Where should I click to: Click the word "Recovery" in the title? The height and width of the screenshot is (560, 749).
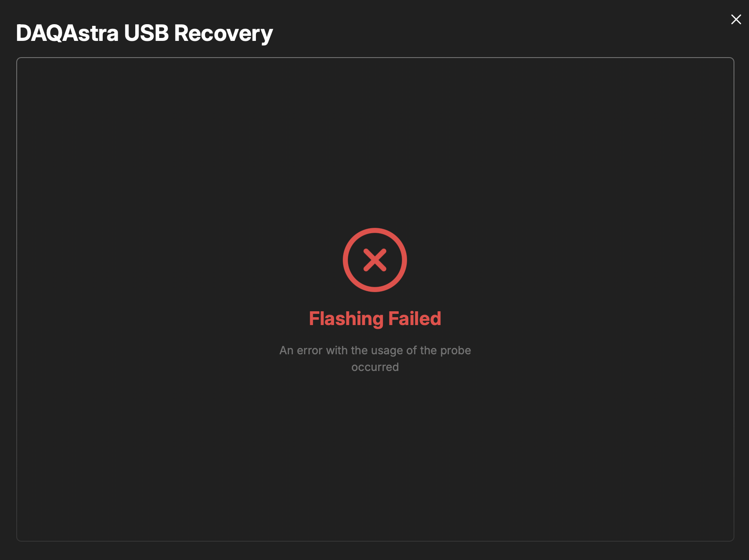(x=223, y=34)
